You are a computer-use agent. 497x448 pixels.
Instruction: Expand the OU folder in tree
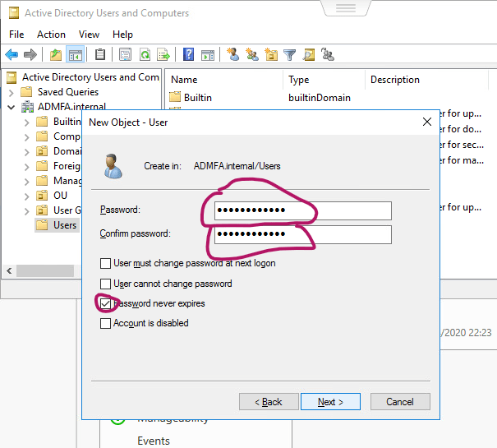27,196
